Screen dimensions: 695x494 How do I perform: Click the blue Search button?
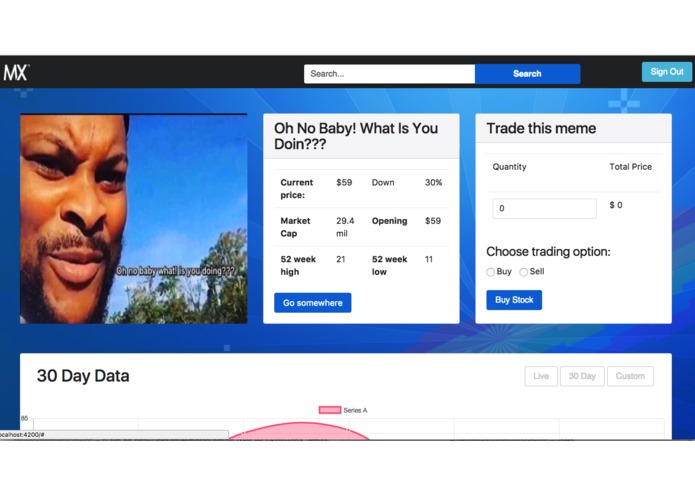click(527, 74)
